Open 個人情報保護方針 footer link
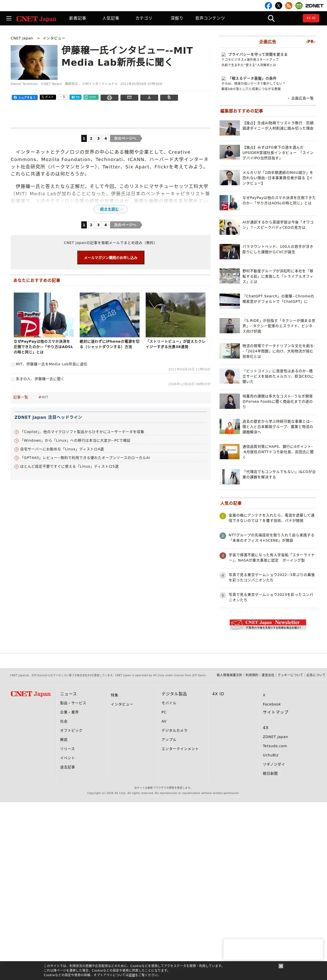Screen dimensions: 327x980 [229, 675]
